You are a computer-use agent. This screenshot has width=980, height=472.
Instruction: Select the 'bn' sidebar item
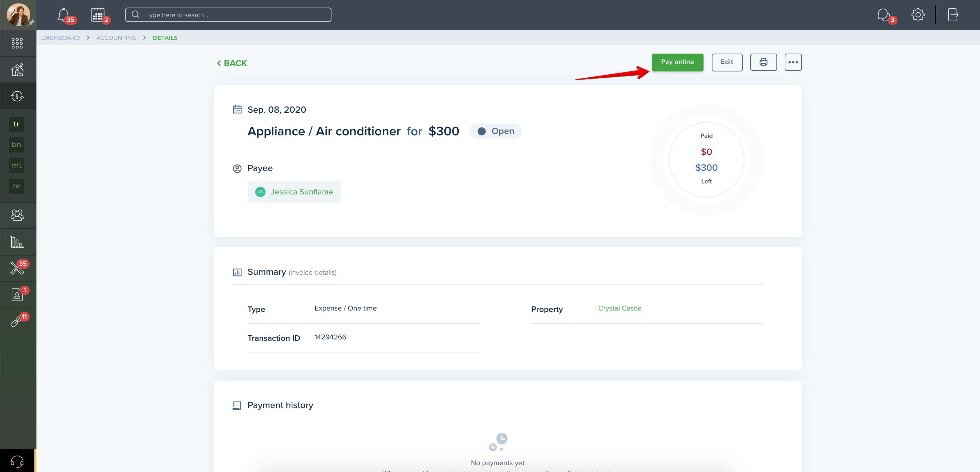[x=17, y=145]
